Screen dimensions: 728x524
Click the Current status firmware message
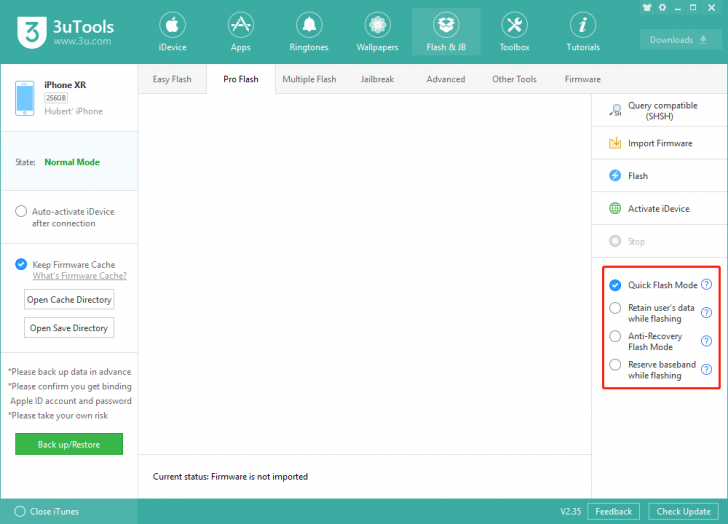click(230, 477)
